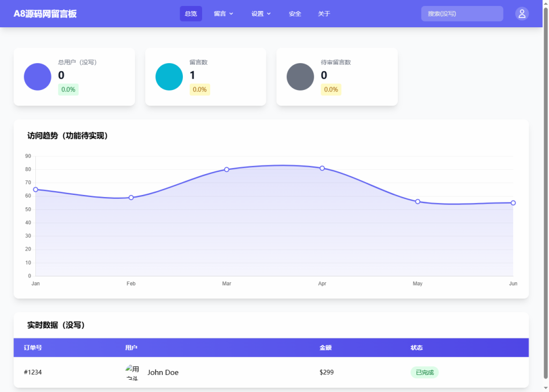
Task: Click the 订单号 column header
Action: point(33,348)
